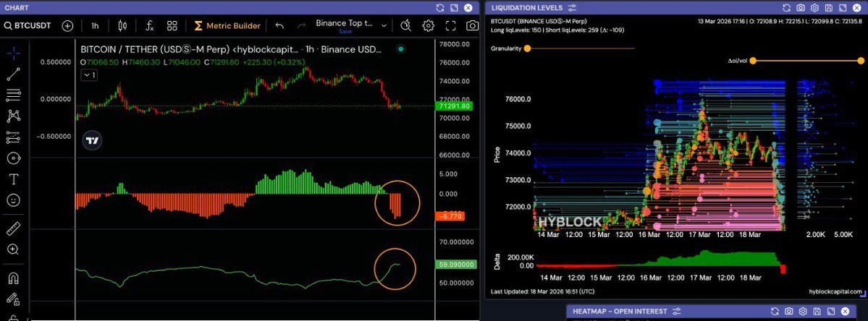Open Liquidation Levels filter settings
Viewport: 868px width, 321px height.
click(573, 8)
